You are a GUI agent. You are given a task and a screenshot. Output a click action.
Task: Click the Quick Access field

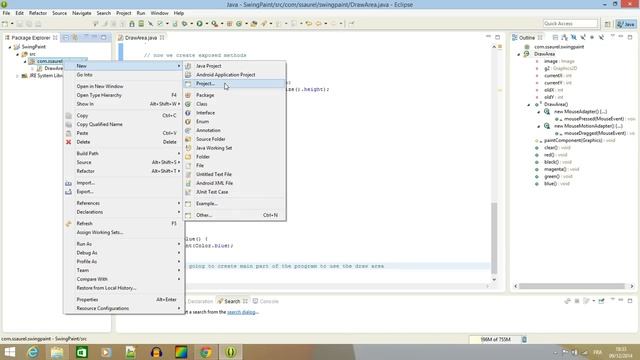point(570,24)
